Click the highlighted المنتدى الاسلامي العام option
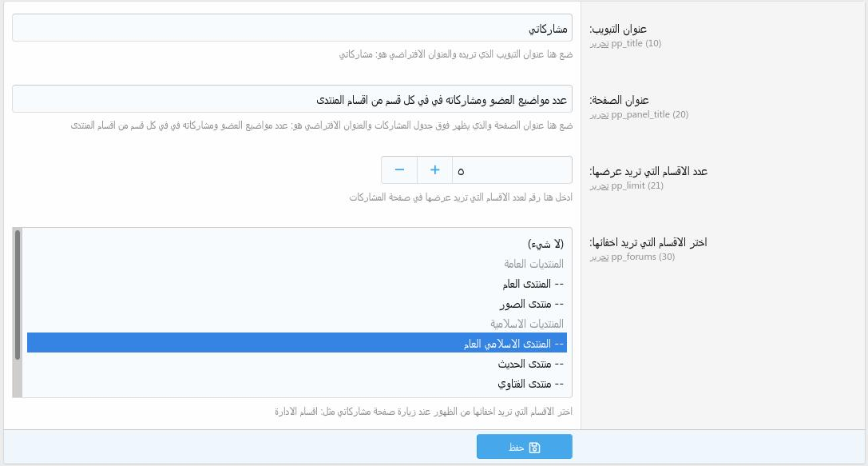868x466 pixels. click(514, 344)
